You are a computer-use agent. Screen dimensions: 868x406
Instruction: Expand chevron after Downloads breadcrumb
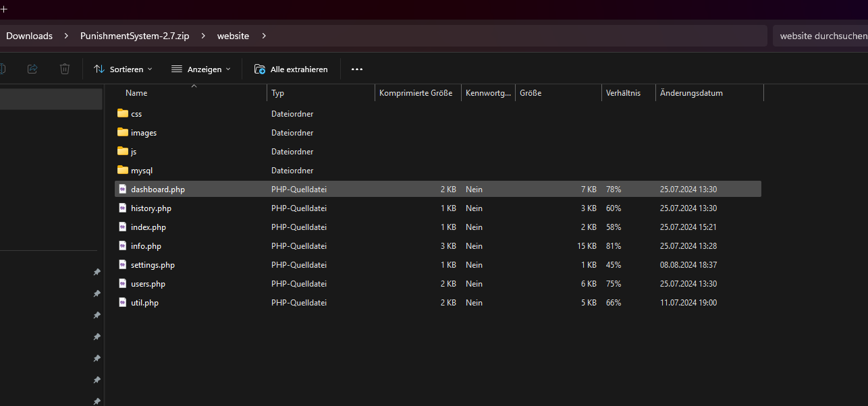coord(66,36)
